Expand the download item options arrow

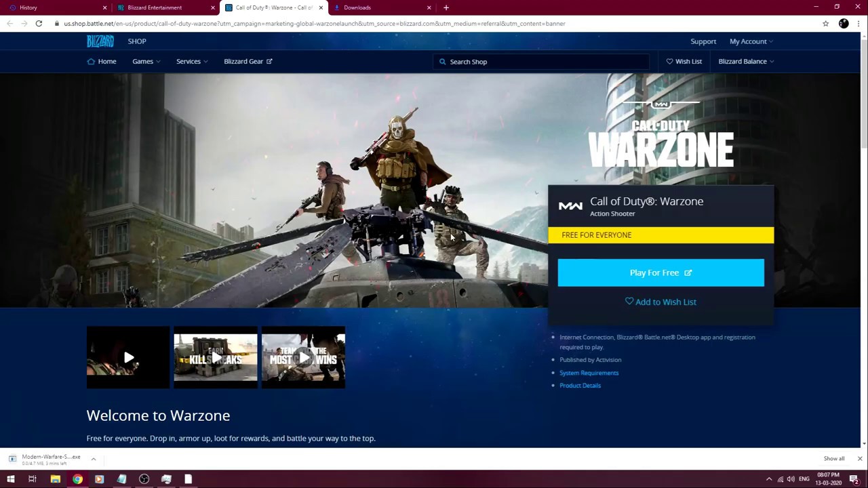click(x=94, y=459)
